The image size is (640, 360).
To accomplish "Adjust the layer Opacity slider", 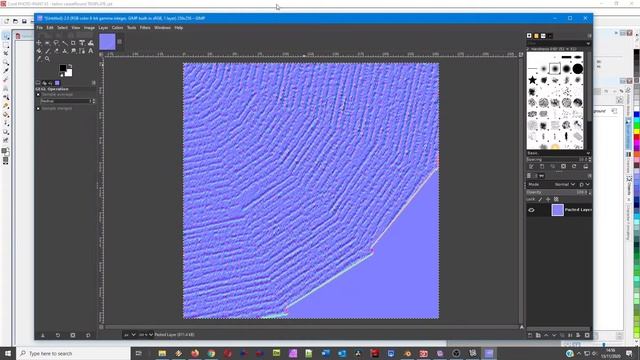I will [556, 192].
